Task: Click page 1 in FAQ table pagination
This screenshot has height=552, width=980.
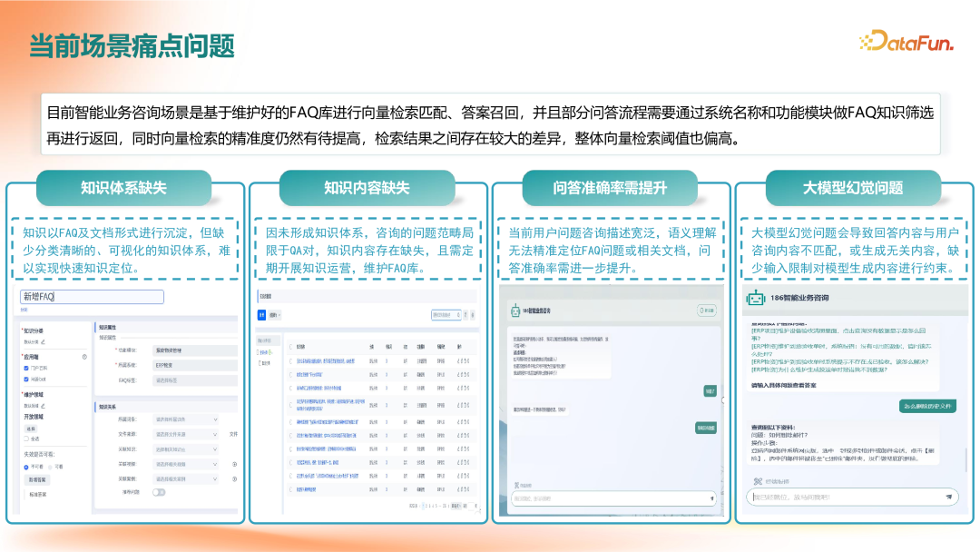Action: point(423,506)
